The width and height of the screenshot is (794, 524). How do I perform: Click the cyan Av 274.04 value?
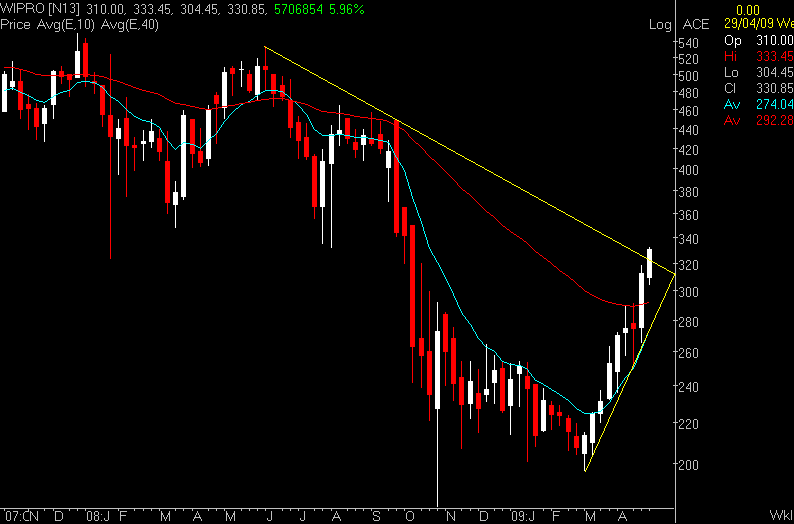click(775, 104)
